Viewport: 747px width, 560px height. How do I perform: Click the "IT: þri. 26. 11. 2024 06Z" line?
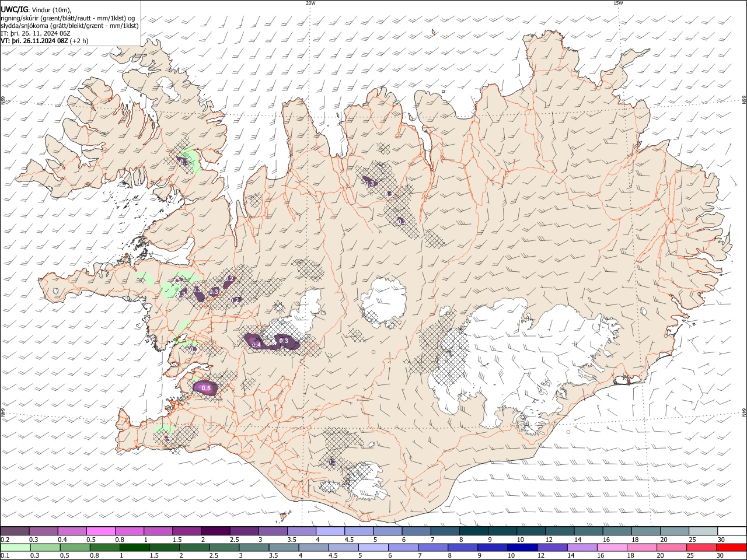[x=36, y=33]
